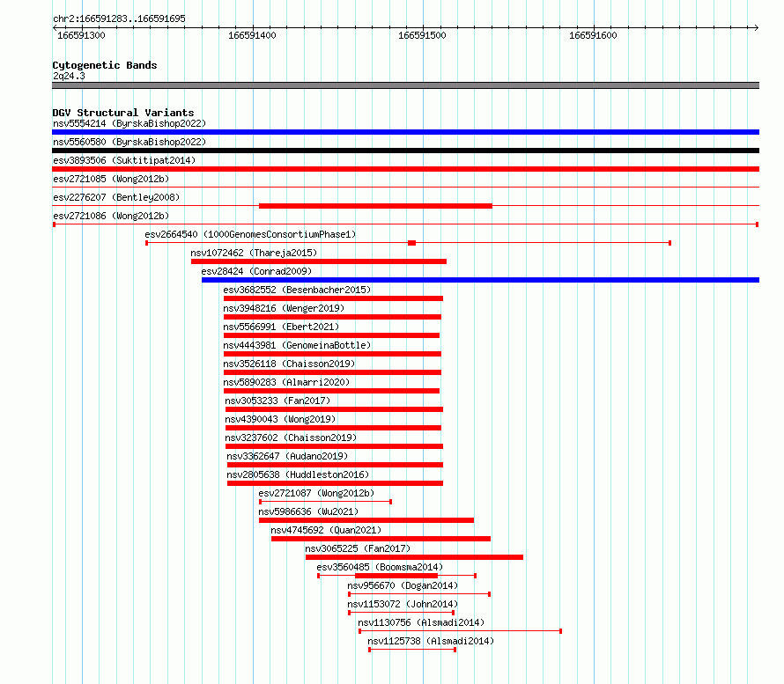The height and width of the screenshot is (684, 784).
Task: Click the thick center of esv3560485 bar
Action: coord(396,576)
